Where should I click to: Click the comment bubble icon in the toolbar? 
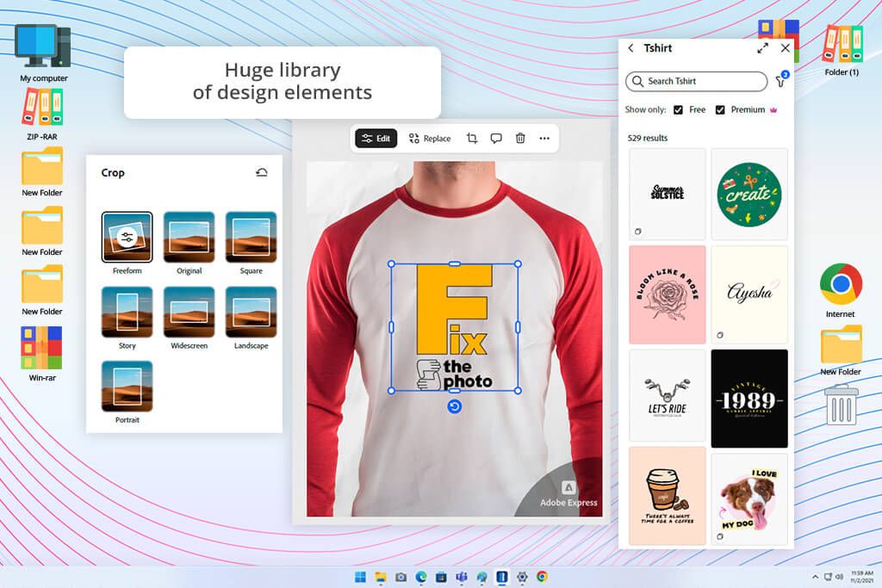pyautogui.click(x=496, y=139)
